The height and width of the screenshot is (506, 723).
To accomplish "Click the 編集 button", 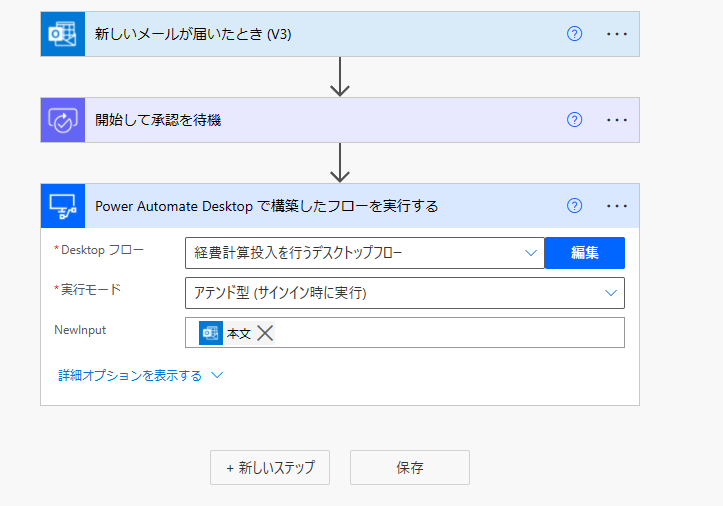I will (x=585, y=253).
